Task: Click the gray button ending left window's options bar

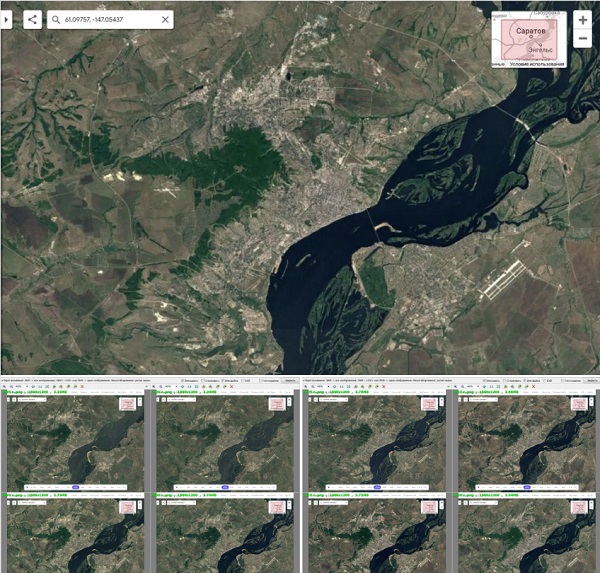Action: tap(290, 380)
